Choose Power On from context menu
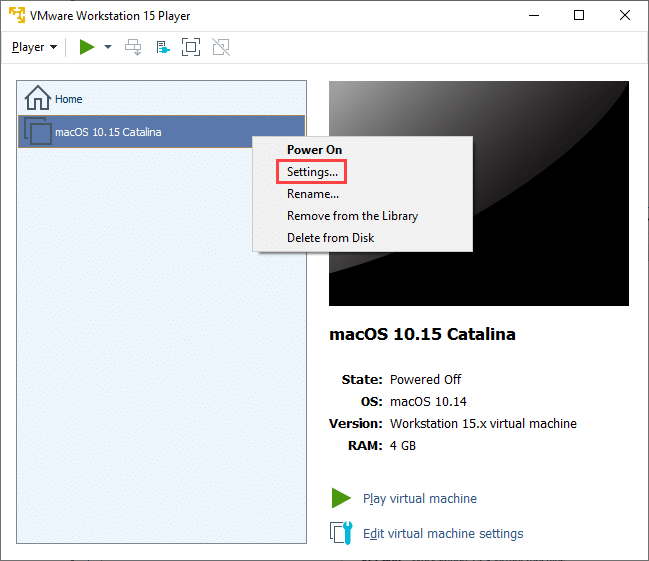Screen dimensions: 649x561 pos(315,150)
